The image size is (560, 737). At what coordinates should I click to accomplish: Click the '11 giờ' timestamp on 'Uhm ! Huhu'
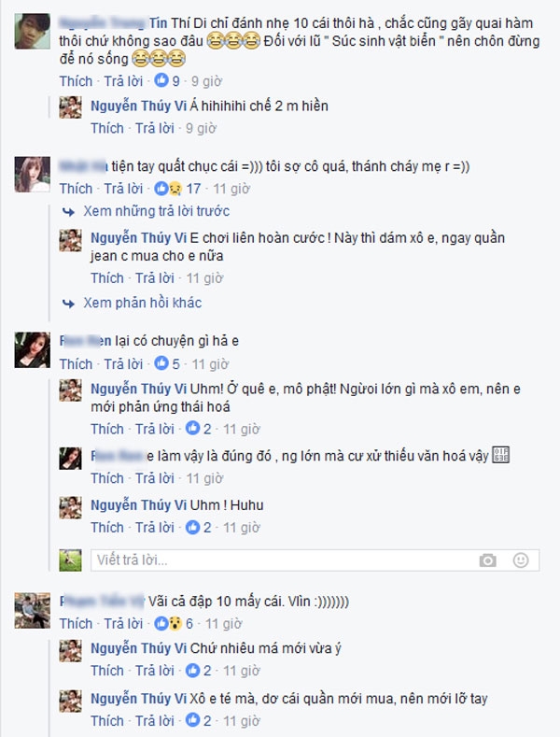pos(241,528)
